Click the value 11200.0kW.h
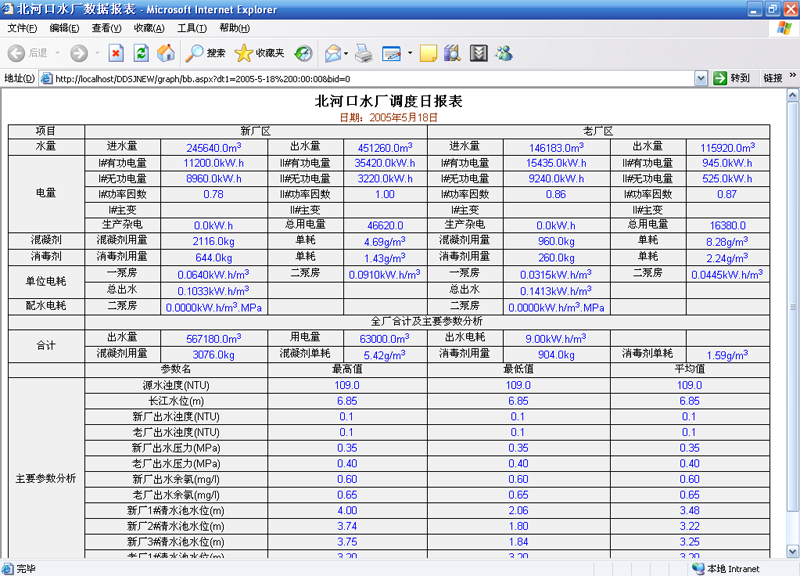 click(x=214, y=163)
